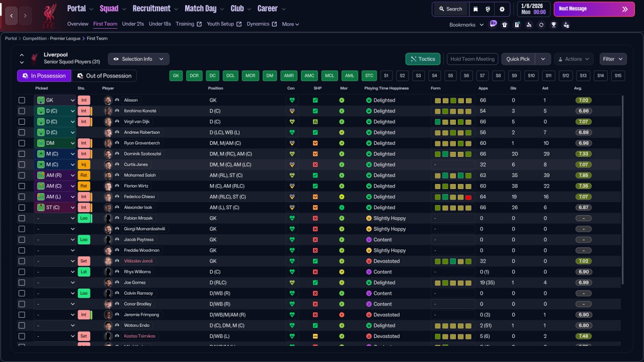Expand the Quick Pick dropdown arrow

click(x=542, y=59)
